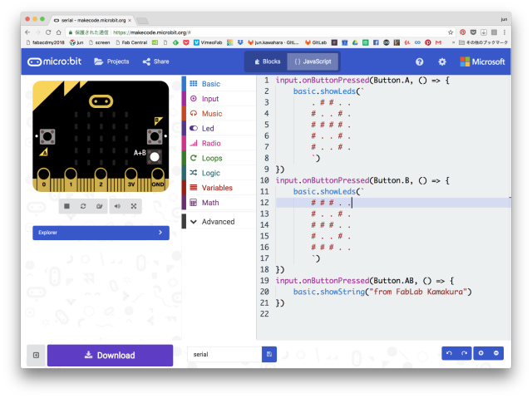This screenshot has width=532, height=398.
Task: Switch to the Blocks editor
Action: (x=267, y=61)
